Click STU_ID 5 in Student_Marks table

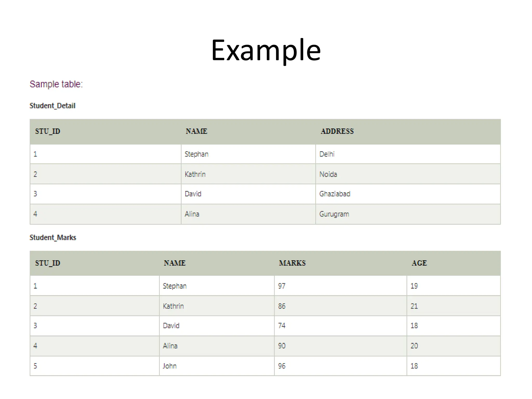pyautogui.click(x=35, y=366)
